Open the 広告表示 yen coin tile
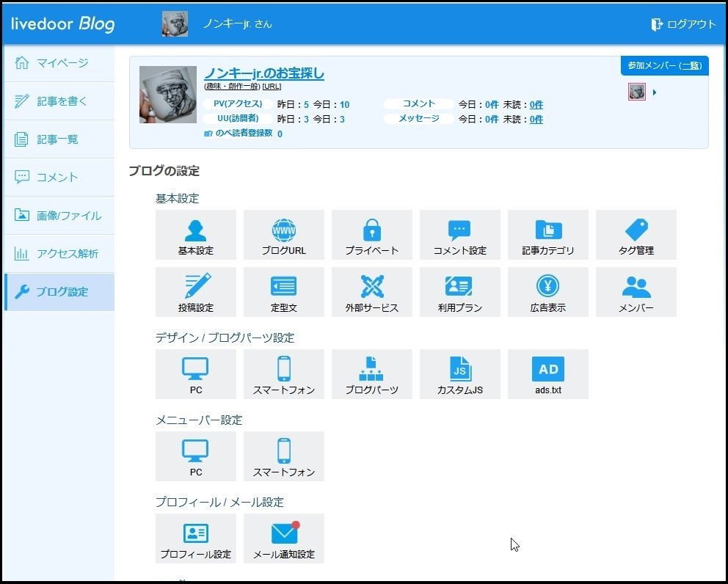Viewport: 728px width, 584px height. pos(548,292)
